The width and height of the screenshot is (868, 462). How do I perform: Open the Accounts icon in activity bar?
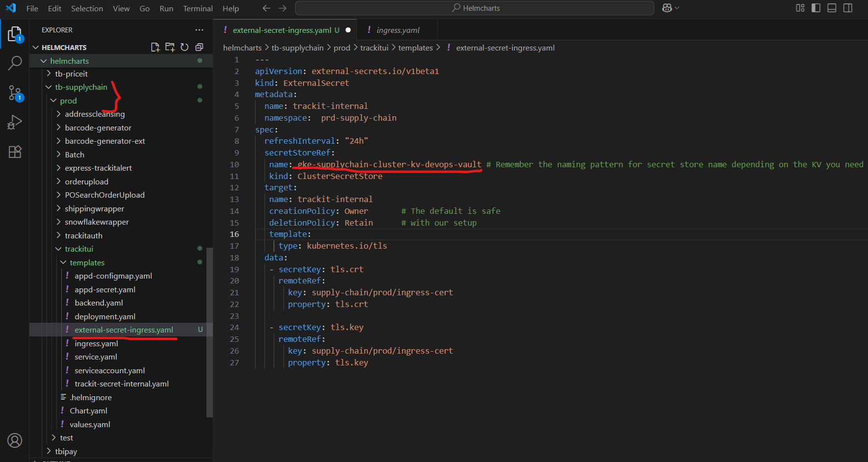click(x=15, y=440)
